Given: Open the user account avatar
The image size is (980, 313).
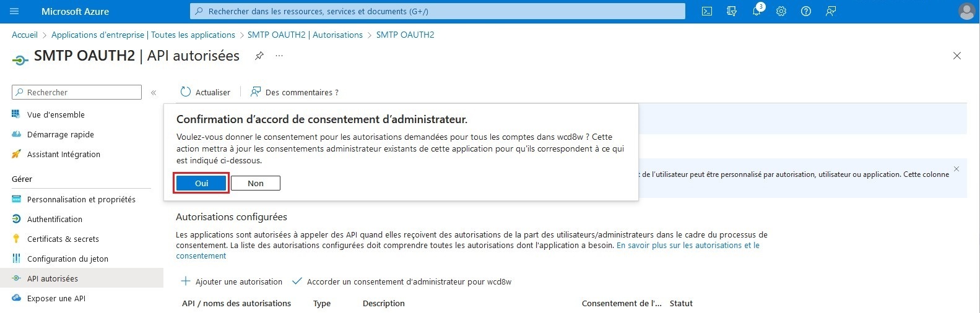Looking at the screenshot, I should (966, 11).
